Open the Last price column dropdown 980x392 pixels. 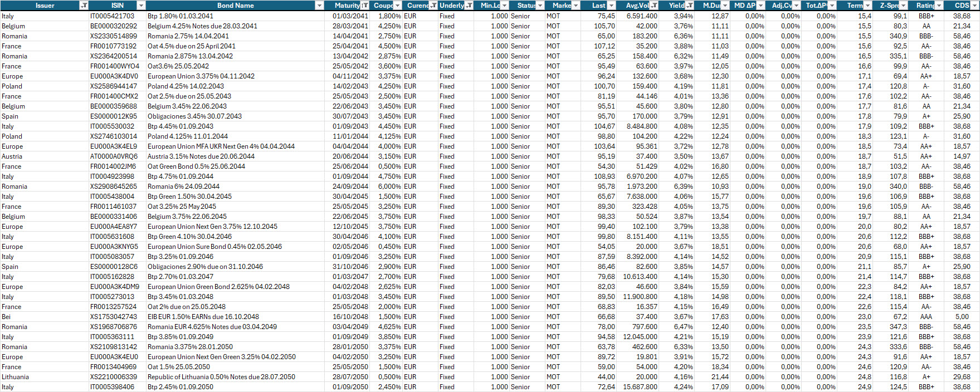[x=611, y=6]
